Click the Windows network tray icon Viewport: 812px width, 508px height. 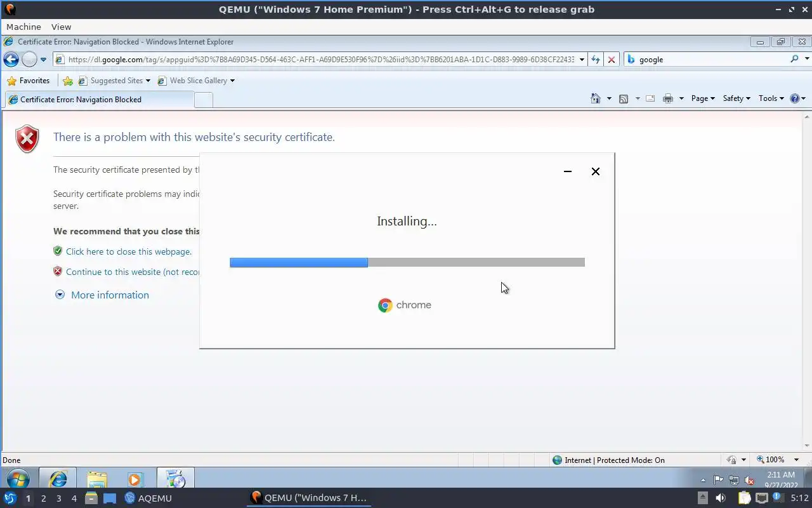click(x=734, y=480)
